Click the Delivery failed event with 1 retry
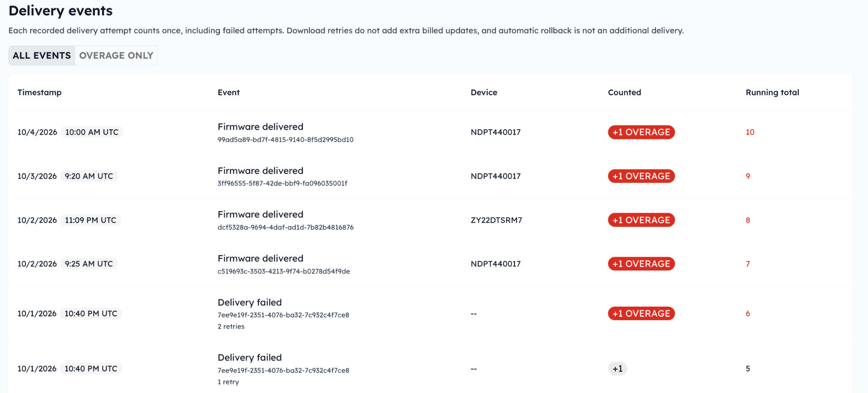The width and height of the screenshot is (868, 393). pos(250,357)
